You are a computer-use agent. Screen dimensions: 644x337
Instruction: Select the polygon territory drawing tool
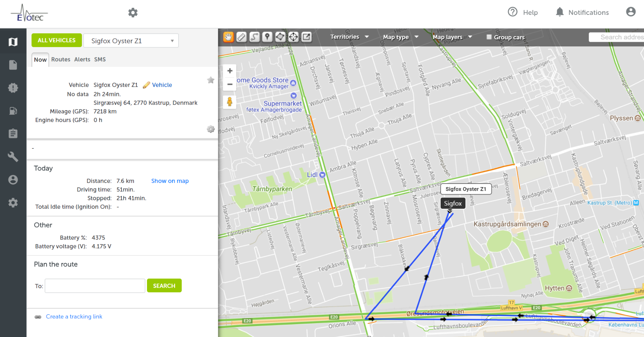(x=280, y=37)
